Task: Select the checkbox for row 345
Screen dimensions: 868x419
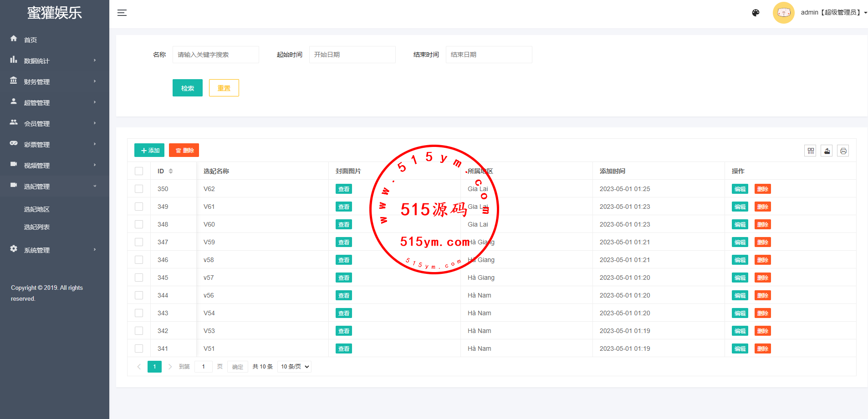Action: pos(139,278)
